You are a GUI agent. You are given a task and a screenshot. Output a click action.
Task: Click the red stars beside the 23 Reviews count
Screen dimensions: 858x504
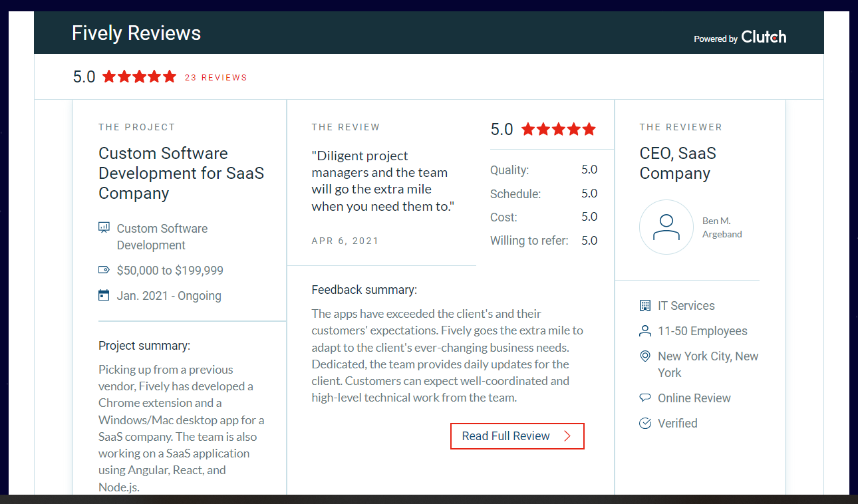pos(139,76)
